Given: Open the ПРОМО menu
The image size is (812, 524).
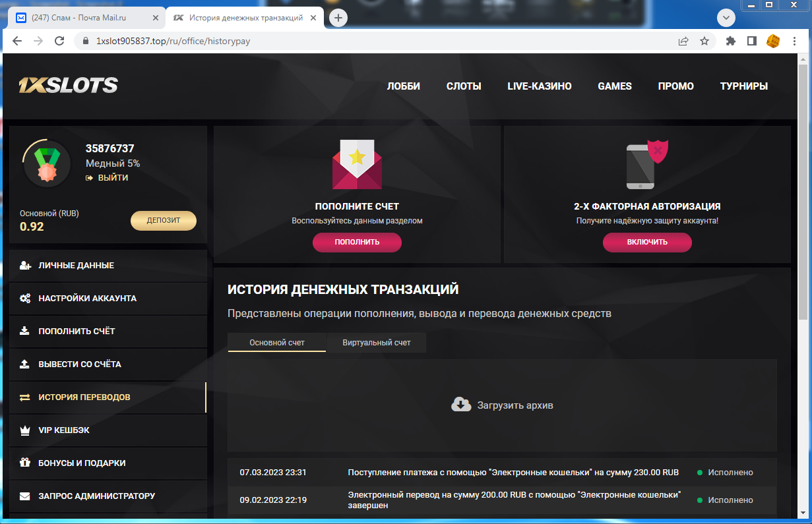Looking at the screenshot, I should tap(676, 86).
